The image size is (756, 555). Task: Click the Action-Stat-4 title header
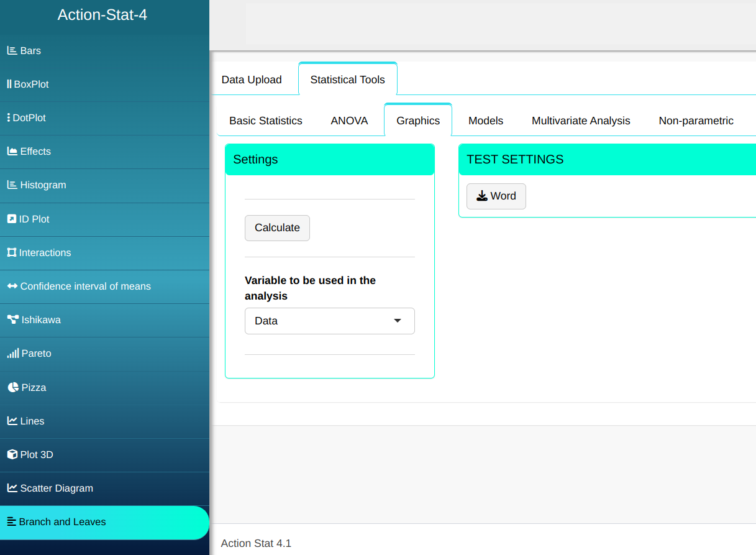pyautogui.click(x=102, y=15)
